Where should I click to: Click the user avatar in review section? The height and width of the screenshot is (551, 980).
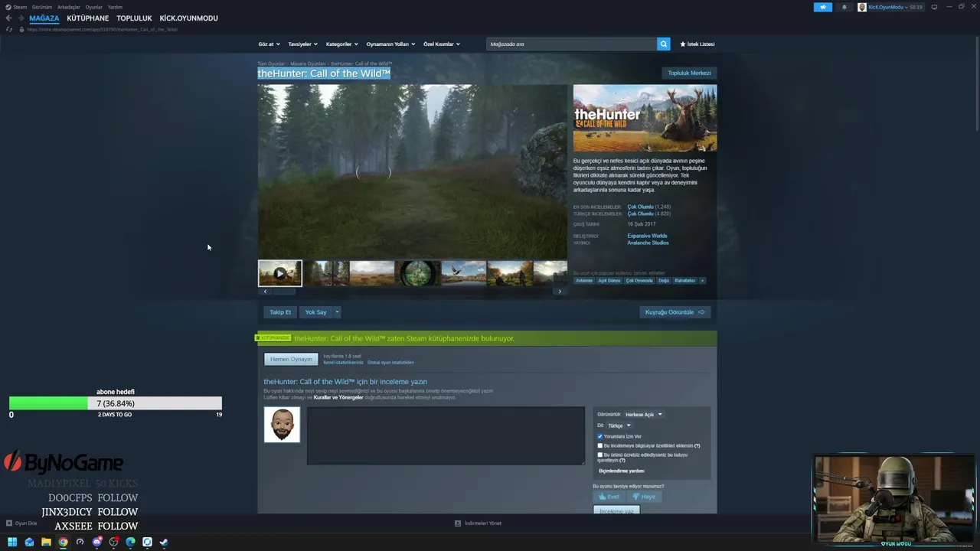[x=282, y=425]
